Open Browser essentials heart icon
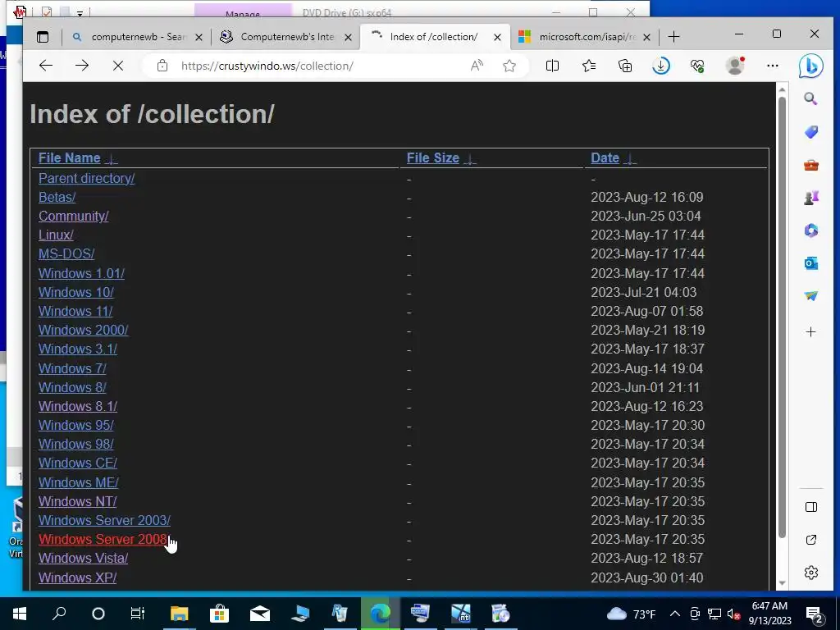 [x=697, y=66]
